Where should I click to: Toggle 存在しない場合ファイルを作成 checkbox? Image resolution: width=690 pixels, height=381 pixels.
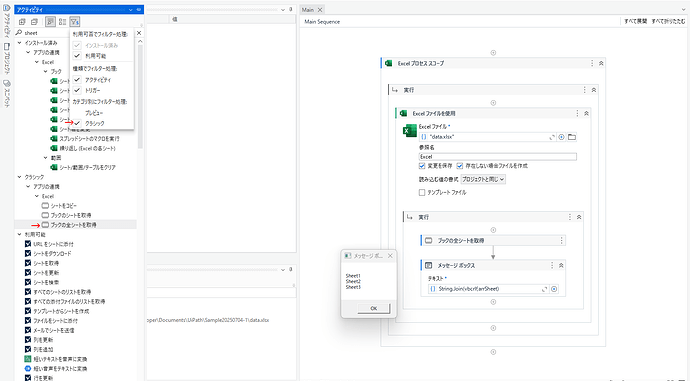coord(460,166)
